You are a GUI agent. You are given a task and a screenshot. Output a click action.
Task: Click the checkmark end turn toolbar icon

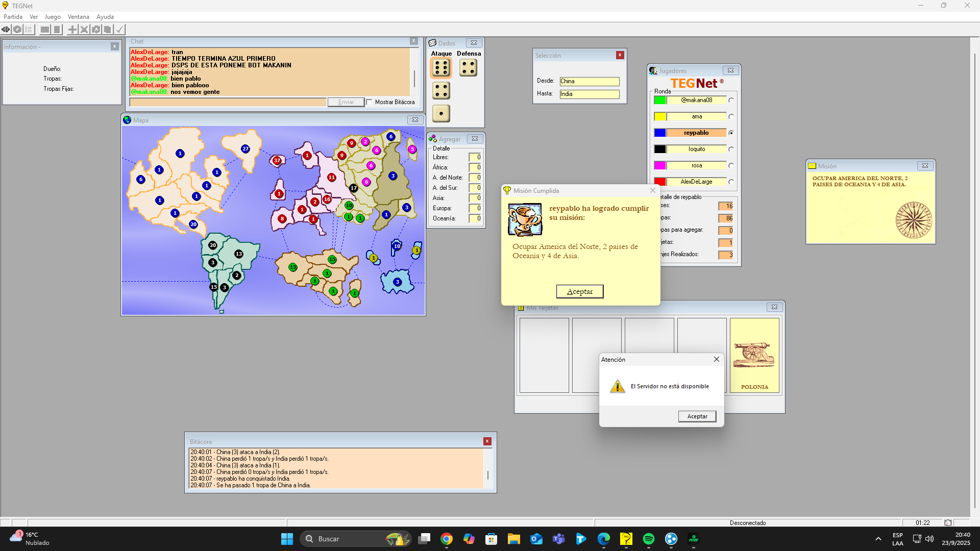pyautogui.click(x=119, y=30)
